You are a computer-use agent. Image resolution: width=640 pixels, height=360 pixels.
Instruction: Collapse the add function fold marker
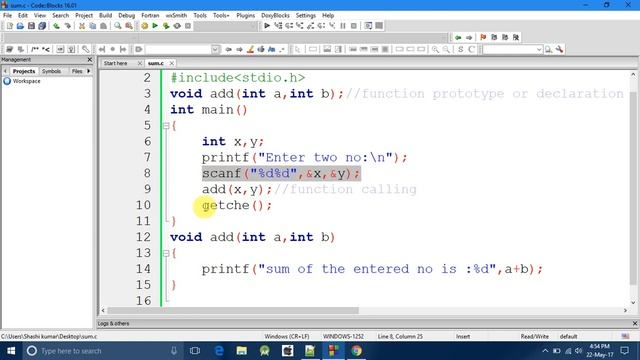coord(166,253)
